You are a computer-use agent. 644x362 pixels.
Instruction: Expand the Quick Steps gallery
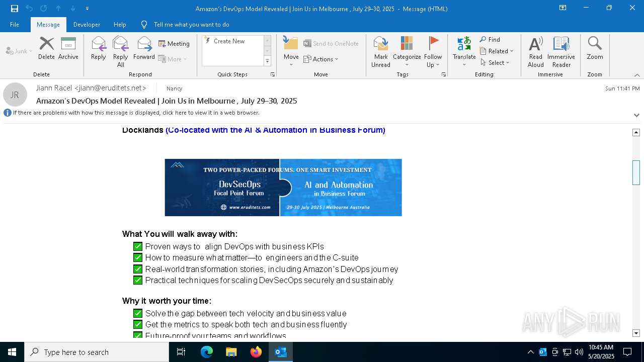click(267, 61)
